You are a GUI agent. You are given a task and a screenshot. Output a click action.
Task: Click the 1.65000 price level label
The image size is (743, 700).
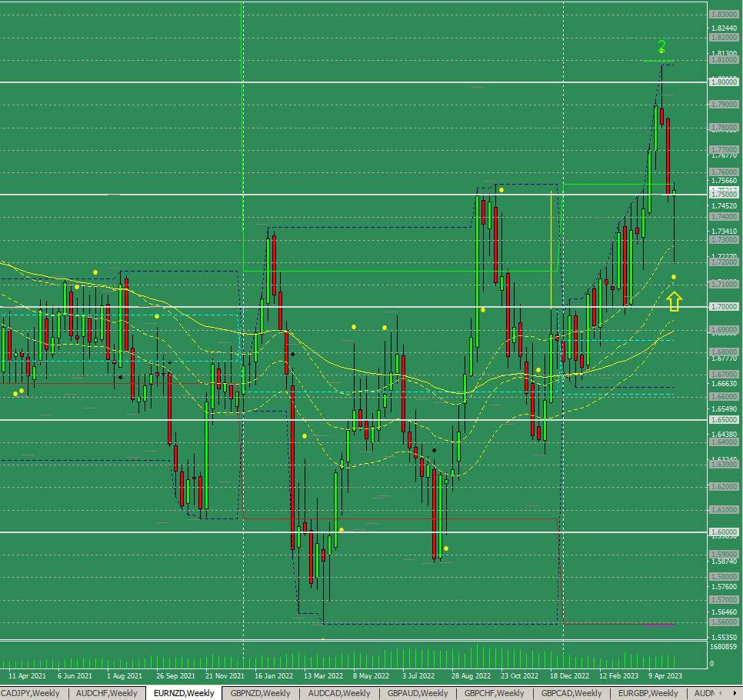[x=724, y=420]
